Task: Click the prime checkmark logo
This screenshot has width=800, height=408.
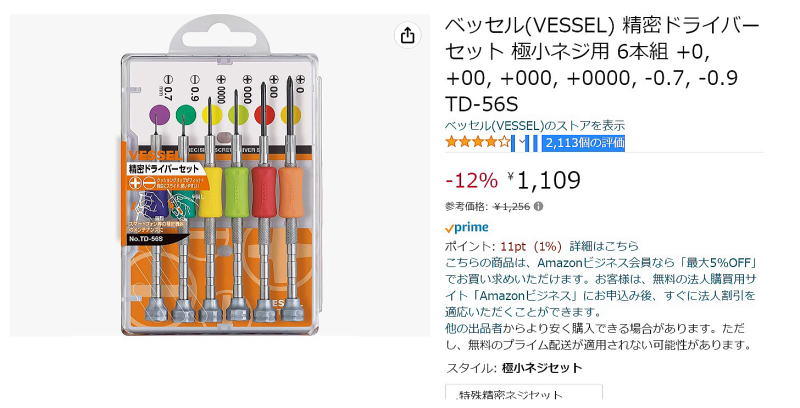Action: pos(466,227)
